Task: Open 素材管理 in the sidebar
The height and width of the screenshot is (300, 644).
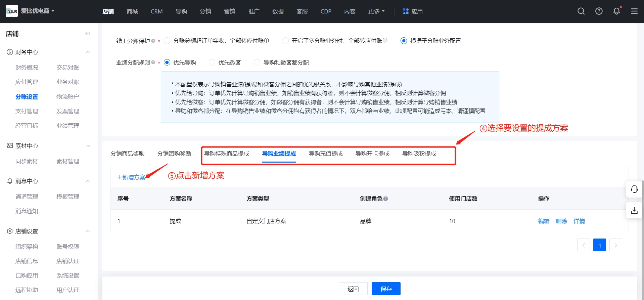Action: click(68, 161)
